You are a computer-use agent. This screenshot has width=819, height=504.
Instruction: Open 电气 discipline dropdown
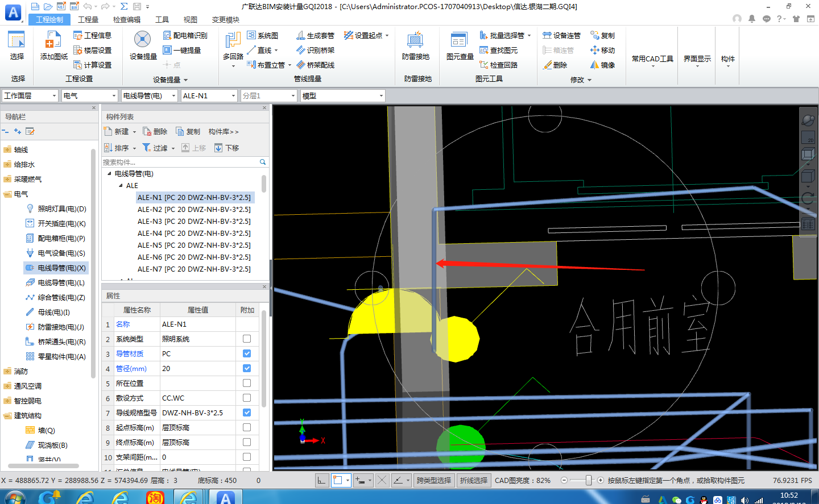89,95
